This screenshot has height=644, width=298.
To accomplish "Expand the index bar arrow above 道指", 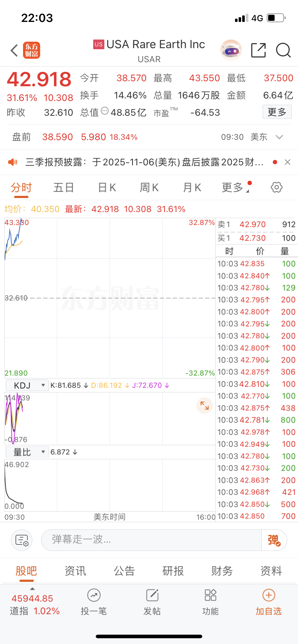I will point(32,589).
